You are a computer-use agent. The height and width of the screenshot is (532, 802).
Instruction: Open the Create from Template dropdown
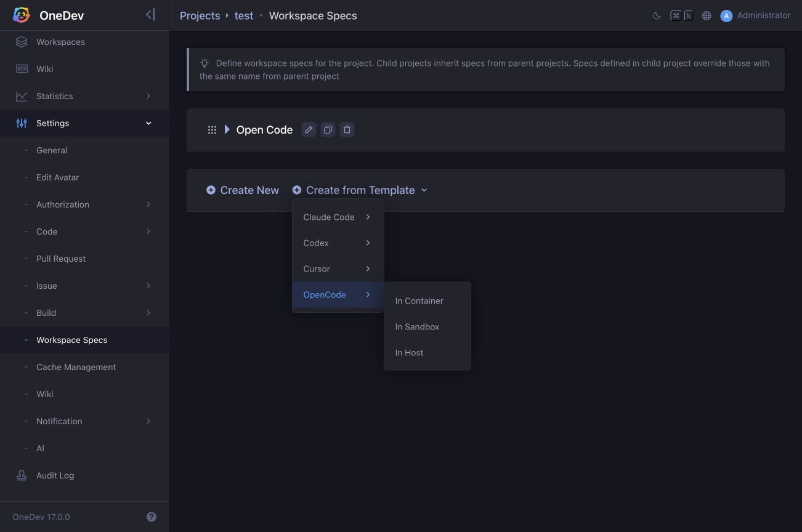pyautogui.click(x=360, y=190)
